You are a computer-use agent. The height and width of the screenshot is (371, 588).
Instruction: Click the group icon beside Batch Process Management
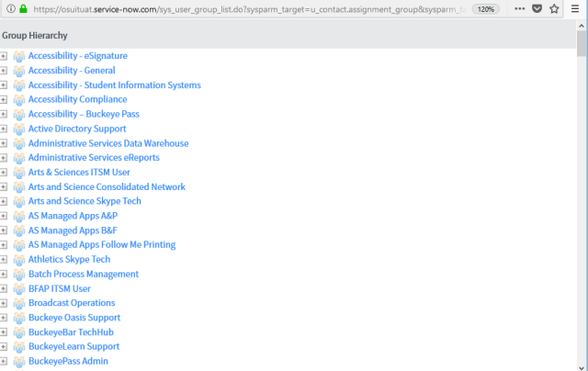(x=19, y=275)
